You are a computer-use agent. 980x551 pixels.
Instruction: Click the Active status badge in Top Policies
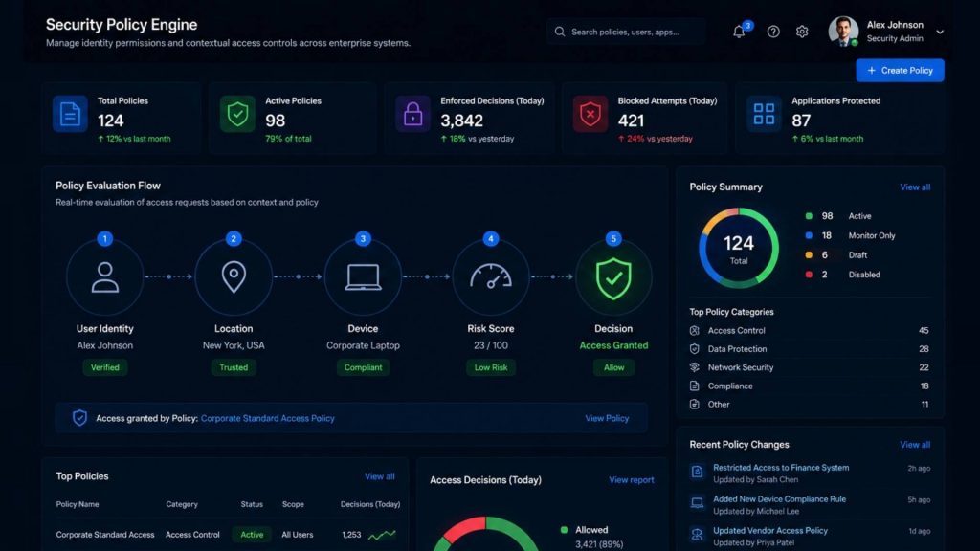252,535
